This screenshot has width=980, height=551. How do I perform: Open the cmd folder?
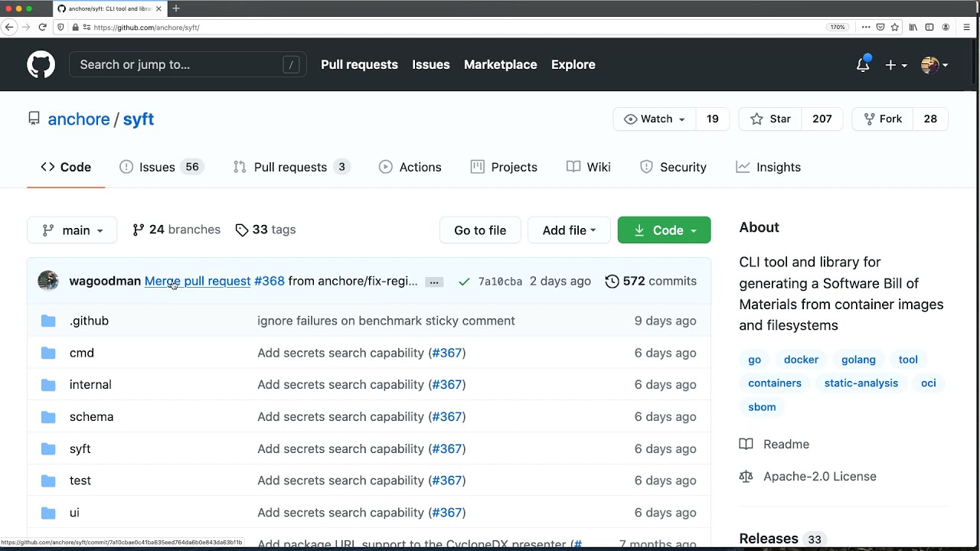click(x=82, y=353)
